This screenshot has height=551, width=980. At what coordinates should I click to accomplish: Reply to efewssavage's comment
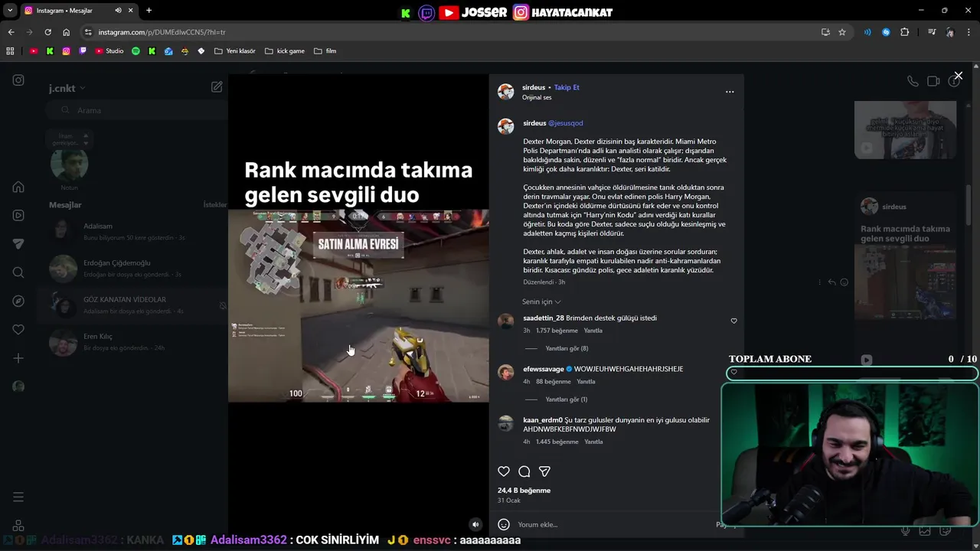tap(586, 381)
